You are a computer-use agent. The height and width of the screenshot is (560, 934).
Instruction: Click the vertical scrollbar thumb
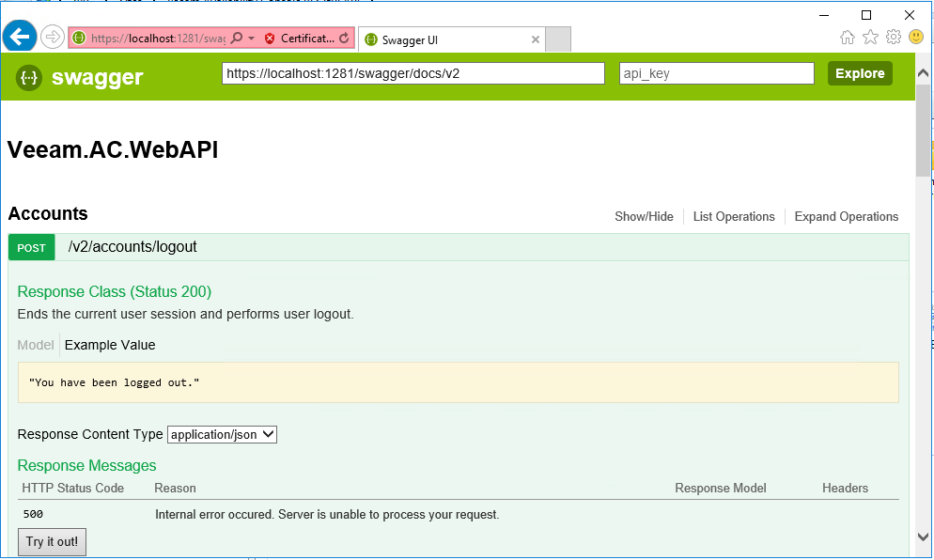924,130
